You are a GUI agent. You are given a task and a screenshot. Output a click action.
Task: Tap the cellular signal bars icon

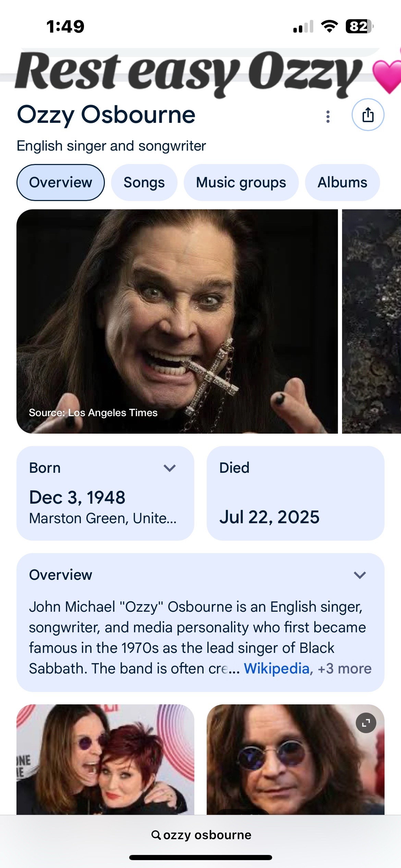click(x=303, y=27)
